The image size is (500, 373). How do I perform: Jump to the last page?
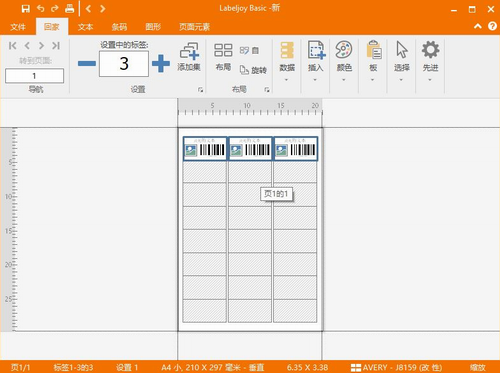pos(56,46)
